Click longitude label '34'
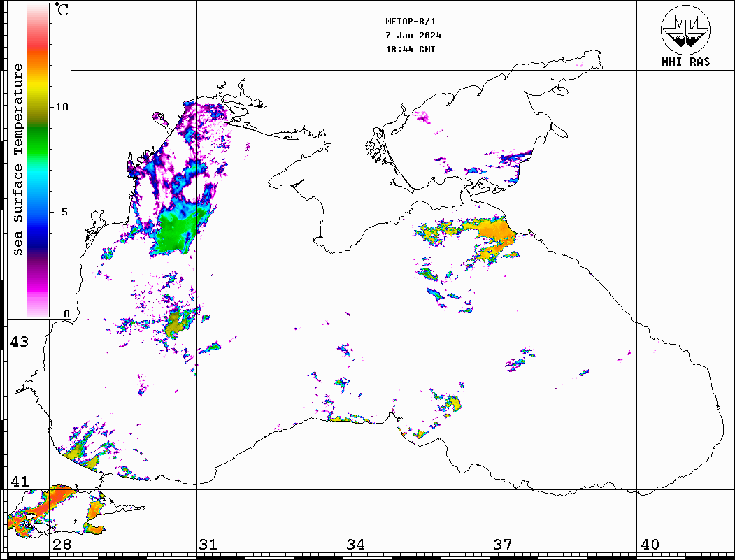The width and height of the screenshot is (735, 560). [355, 544]
